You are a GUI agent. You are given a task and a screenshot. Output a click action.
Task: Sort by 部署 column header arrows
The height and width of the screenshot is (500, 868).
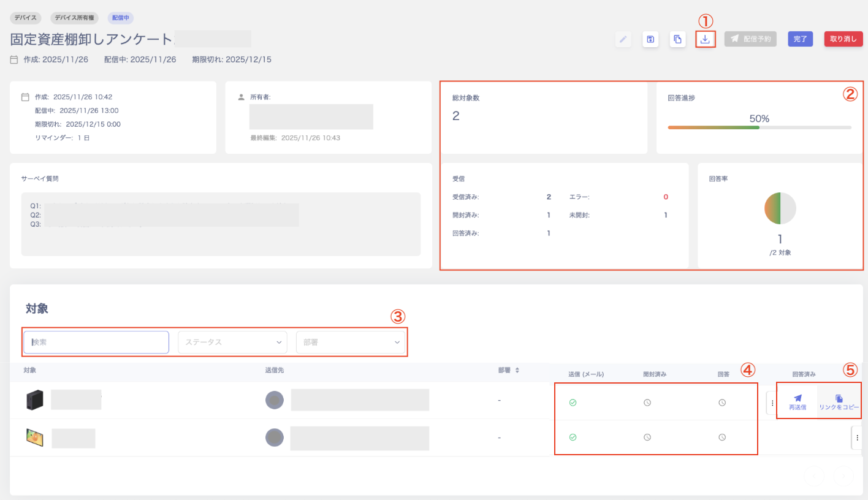(517, 370)
